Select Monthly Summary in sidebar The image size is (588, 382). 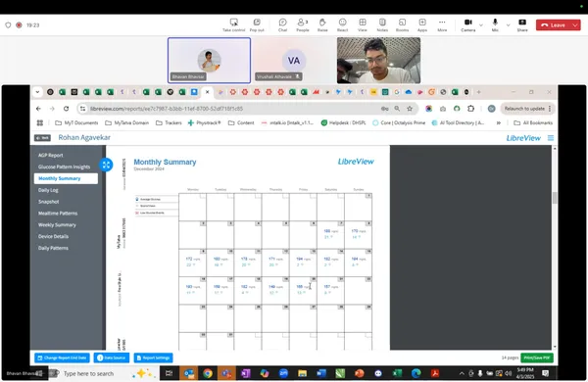(x=66, y=178)
